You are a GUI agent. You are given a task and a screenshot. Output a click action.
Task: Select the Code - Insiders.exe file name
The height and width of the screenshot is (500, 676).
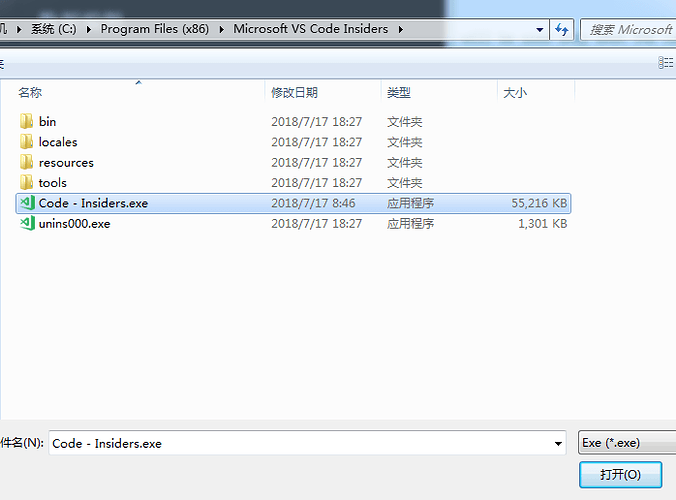click(93, 203)
